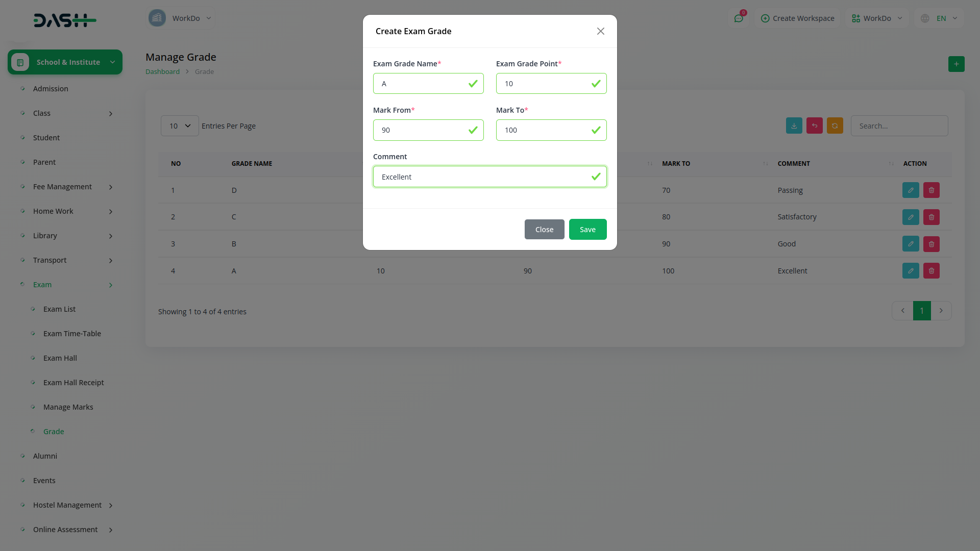Open the entries per page dropdown

(x=180, y=126)
